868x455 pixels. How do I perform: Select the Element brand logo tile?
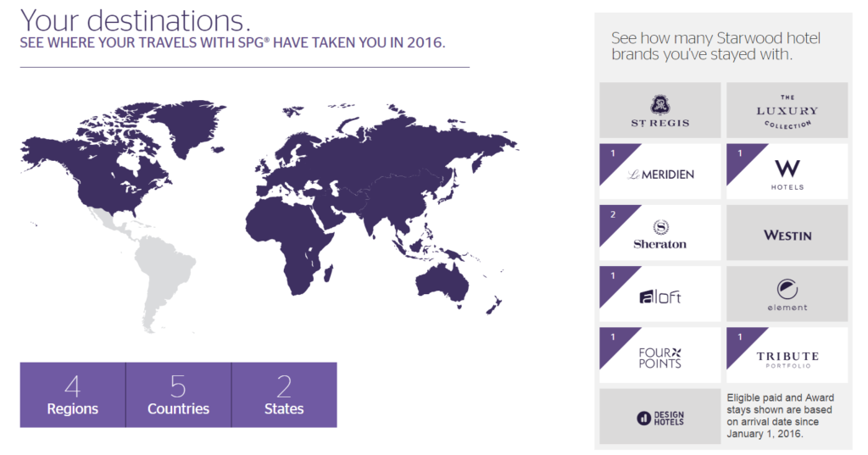(787, 294)
